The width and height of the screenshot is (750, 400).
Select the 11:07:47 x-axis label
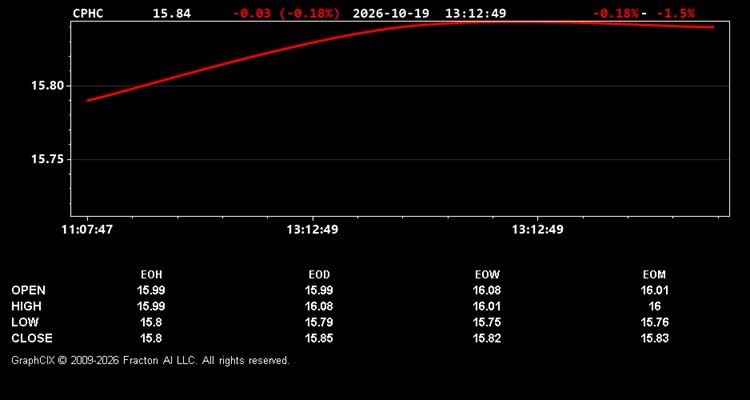(87, 230)
